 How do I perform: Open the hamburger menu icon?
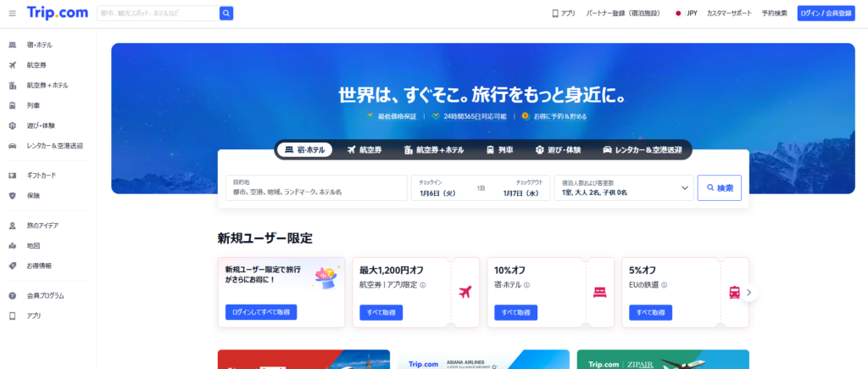[x=12, y=14]
